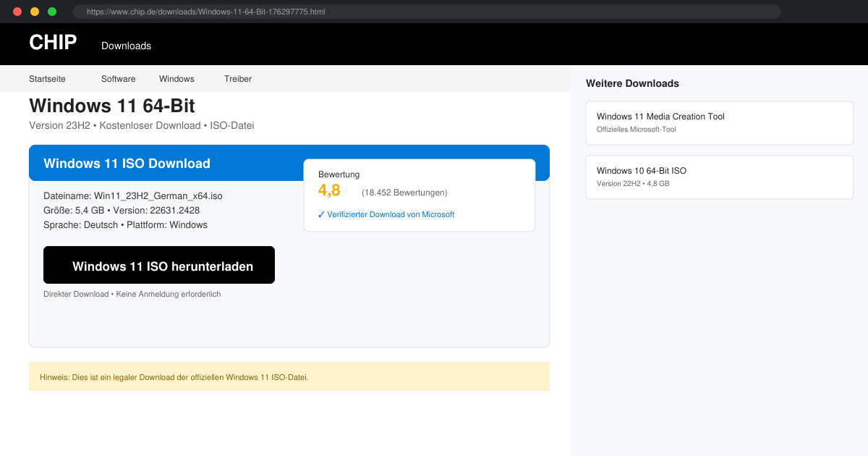Screen dimensions: 868x456
Task: Go to Startseite in navigation
Action: [47, 79]
